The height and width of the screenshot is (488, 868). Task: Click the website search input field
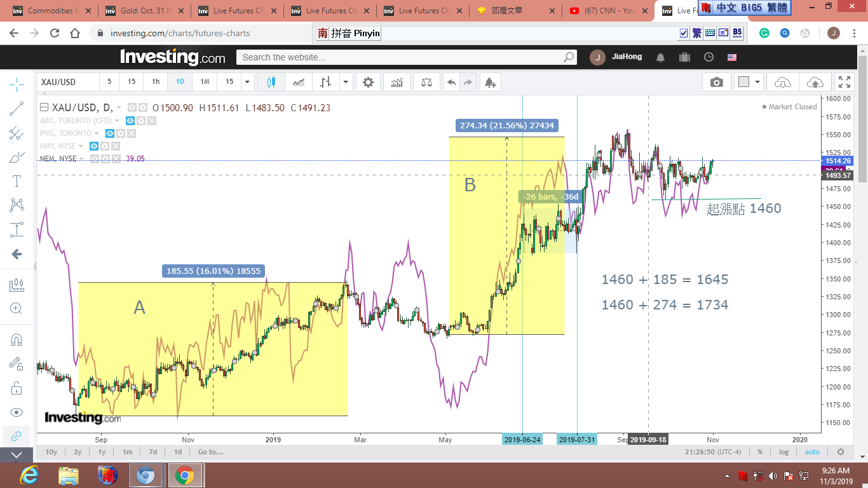click(400, 57)
